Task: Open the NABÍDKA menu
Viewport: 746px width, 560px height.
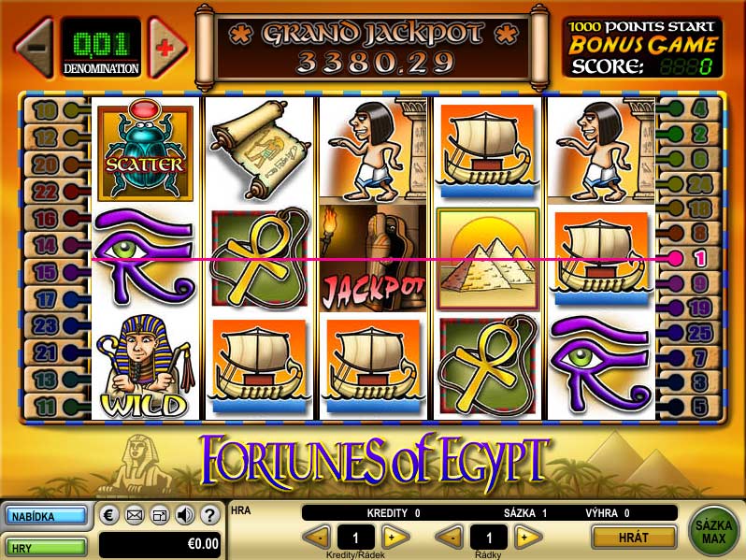Action: tap(46, 516)
